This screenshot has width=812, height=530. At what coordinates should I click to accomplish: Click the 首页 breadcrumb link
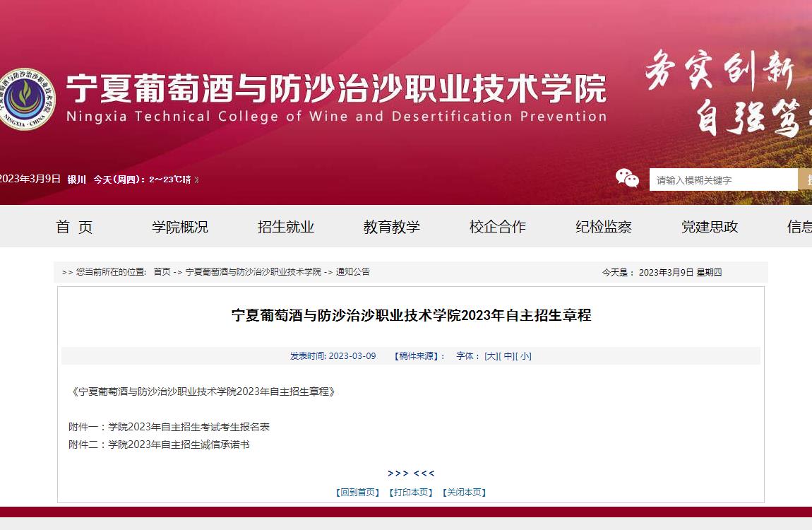(162, 272)
